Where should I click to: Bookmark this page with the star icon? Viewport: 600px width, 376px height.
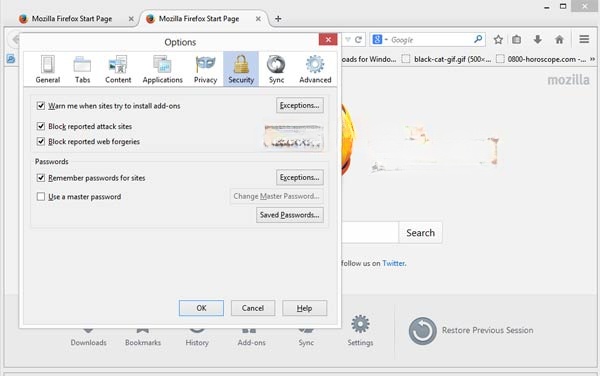tap(498, 39)
